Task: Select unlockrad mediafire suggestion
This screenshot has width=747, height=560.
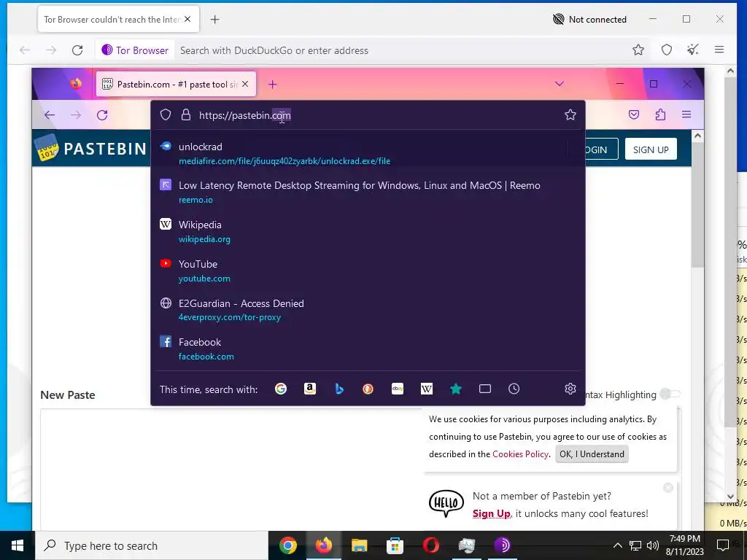Action: pos(368,153)
